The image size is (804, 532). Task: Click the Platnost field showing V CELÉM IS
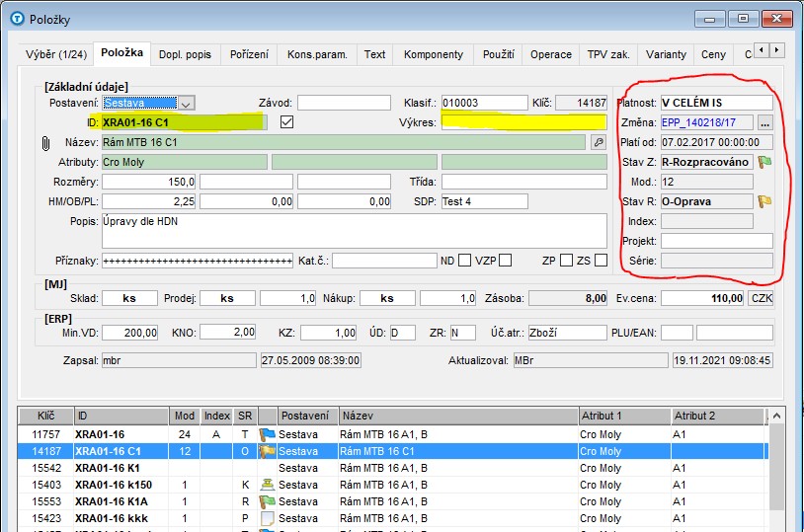click(717, 103)
